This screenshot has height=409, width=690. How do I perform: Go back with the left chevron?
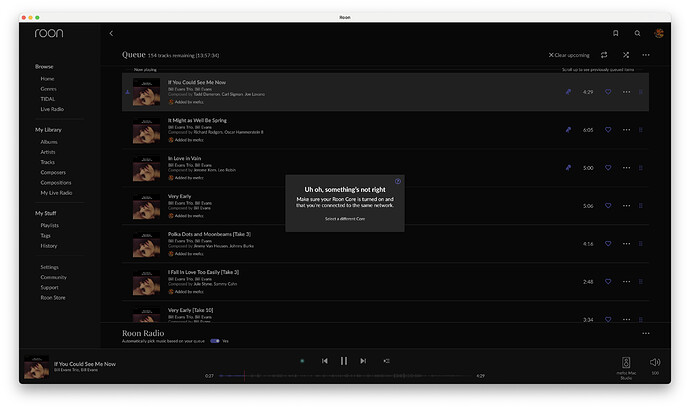point(111,33)
